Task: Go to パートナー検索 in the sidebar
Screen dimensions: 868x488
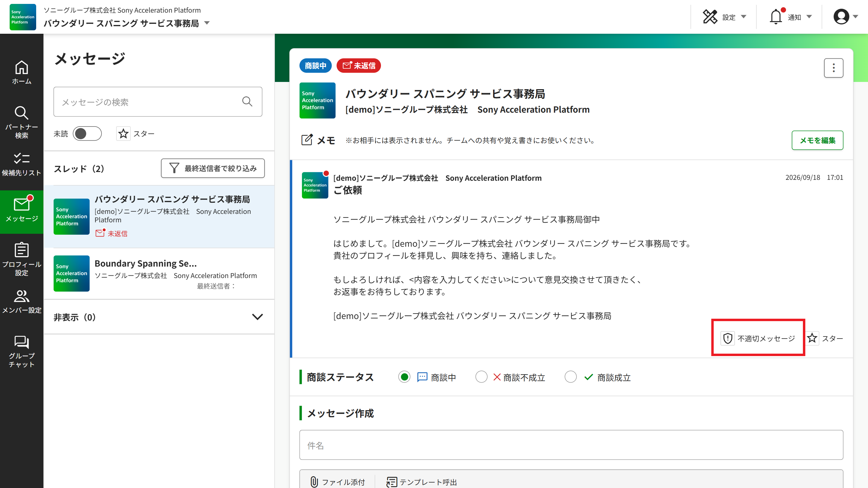Action: click(22, 122)
